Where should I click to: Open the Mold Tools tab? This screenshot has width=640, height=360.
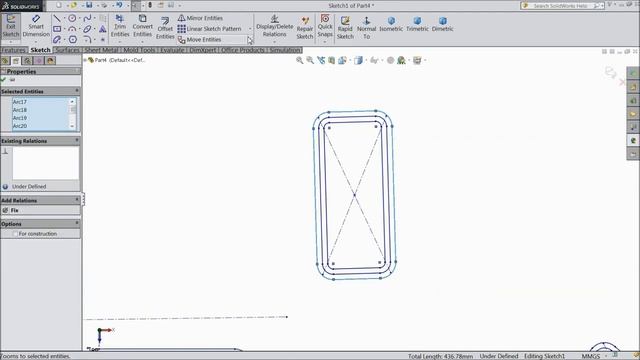pyautogui.click(x=139, y=50)
